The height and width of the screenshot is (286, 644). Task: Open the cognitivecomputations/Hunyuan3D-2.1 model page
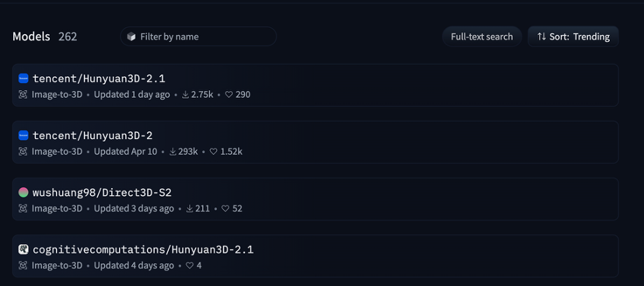point(143,249)
